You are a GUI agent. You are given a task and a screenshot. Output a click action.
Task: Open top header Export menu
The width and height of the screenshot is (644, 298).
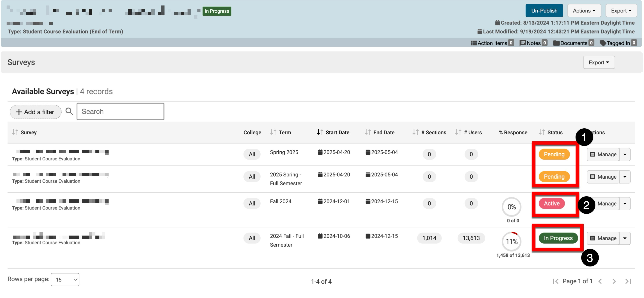tap(621, 11)
